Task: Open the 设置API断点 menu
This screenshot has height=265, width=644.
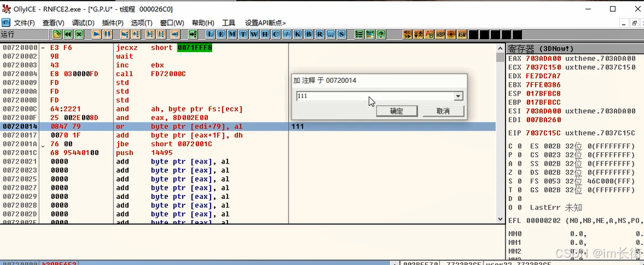Action: click(265, 23)
